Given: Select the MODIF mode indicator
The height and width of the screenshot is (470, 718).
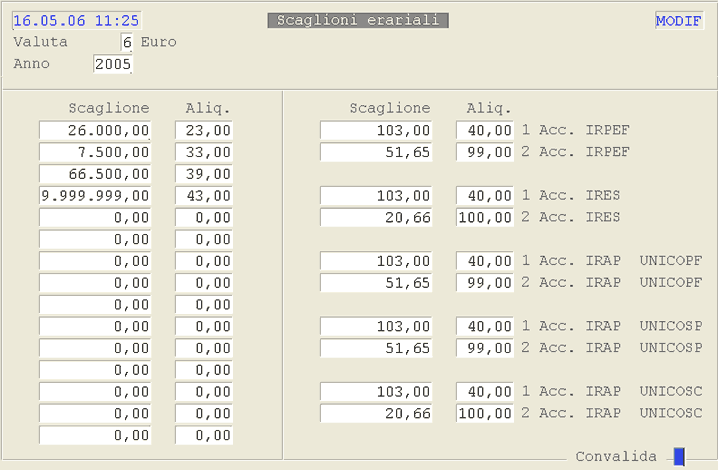Looking at the screenshot, I should (679, 21).
